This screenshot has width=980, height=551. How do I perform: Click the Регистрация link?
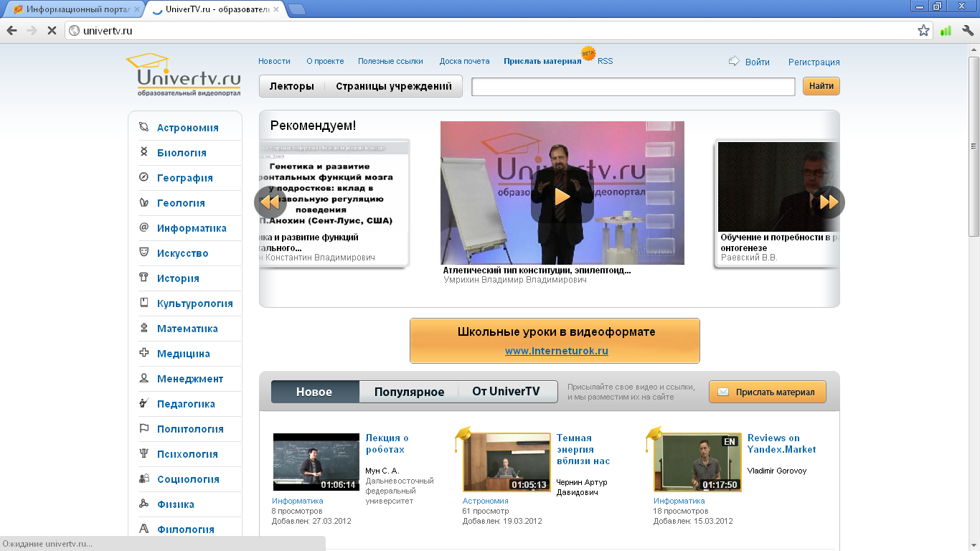[x=814, y=62]
